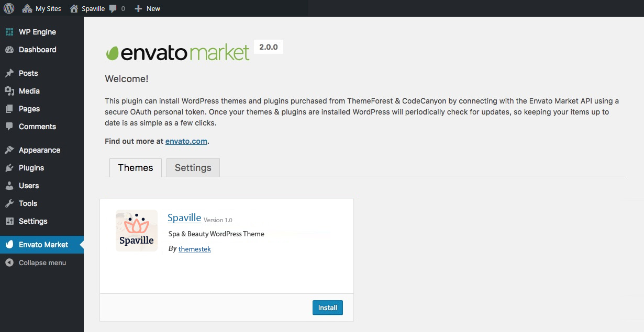Click the Tools wrench icon
Image resolution: width=644 pixels, height=332 pixels.
tap(9, 203)
